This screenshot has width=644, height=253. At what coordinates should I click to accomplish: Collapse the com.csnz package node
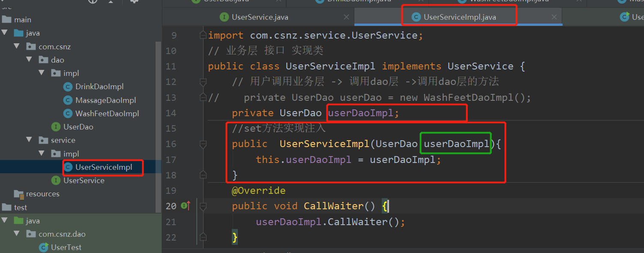pyautogui.click(x=17, y=47)
